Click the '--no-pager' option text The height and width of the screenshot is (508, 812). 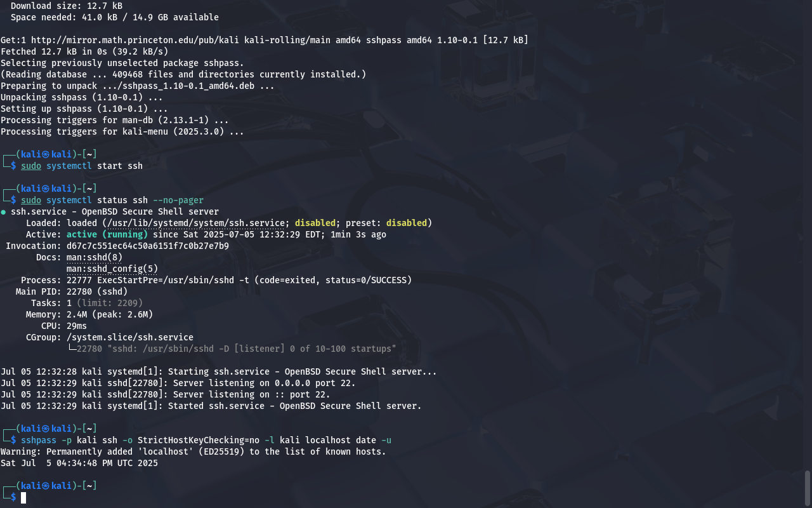(x=178, y=200)
